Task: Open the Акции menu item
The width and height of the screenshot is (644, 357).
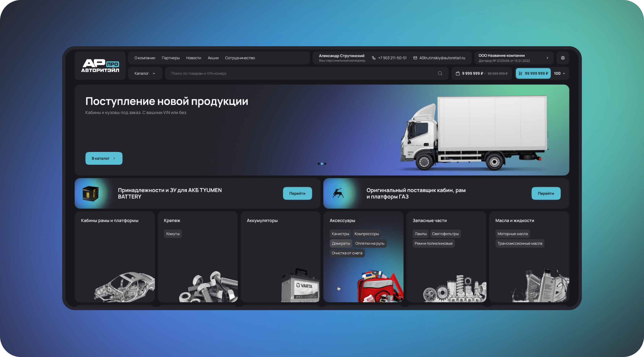Action: [x=213, y=58]
